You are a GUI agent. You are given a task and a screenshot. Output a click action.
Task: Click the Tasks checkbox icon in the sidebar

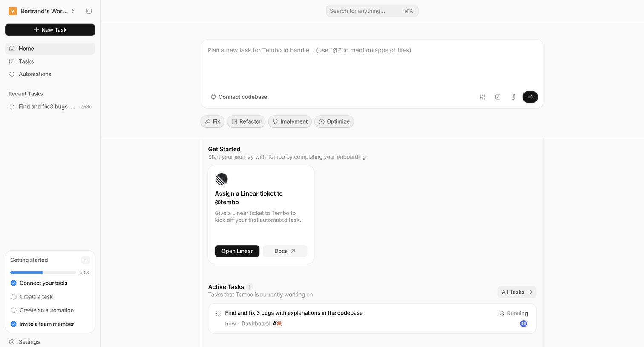pyautogui.click(x=12, y=61)
